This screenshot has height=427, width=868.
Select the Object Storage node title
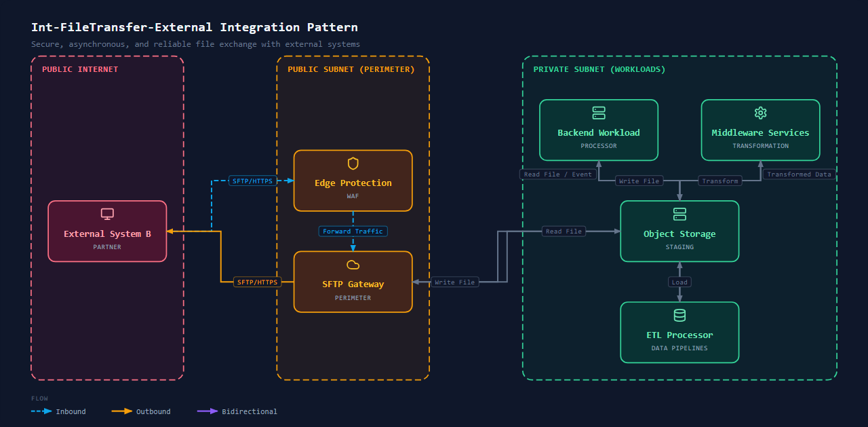point(679,234)
